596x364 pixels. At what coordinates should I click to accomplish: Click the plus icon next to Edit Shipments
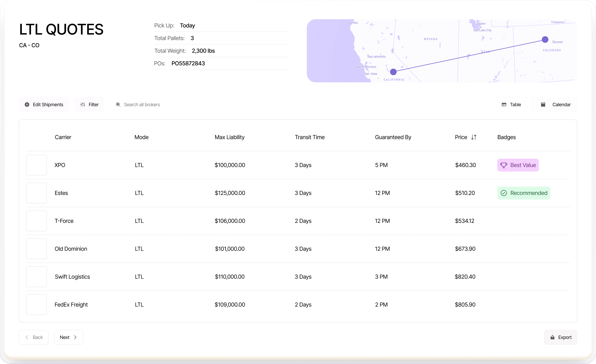(27, 104)
